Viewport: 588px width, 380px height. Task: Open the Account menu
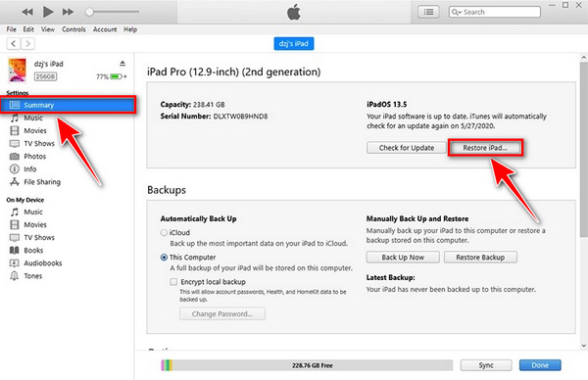(x=105, y=29)
